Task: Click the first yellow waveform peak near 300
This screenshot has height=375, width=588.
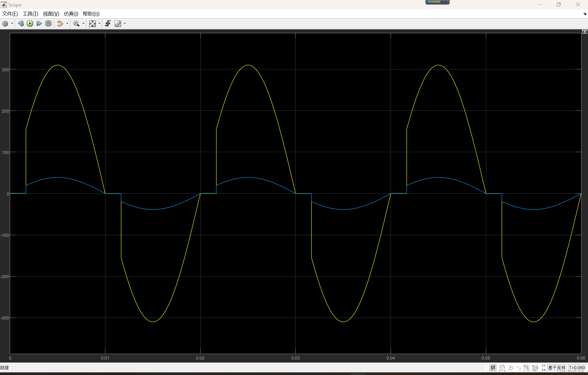Action: 57,65
